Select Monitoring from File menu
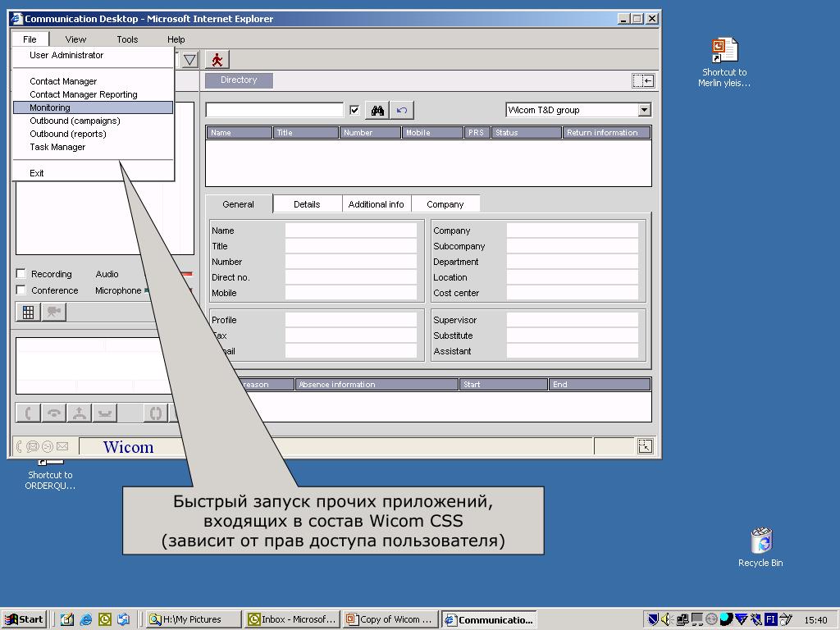The image size is (840, 630). [94, 107]
